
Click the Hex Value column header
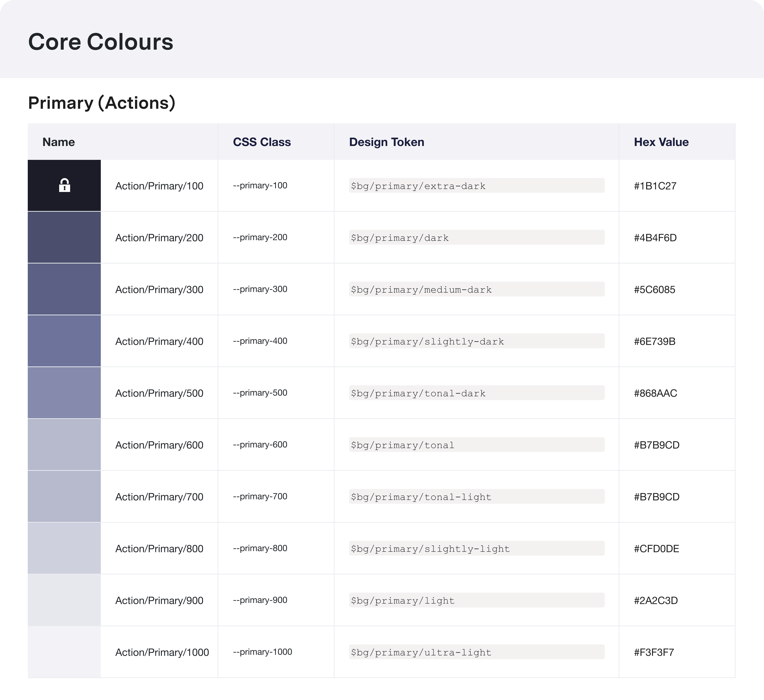(x=661, y=142)
